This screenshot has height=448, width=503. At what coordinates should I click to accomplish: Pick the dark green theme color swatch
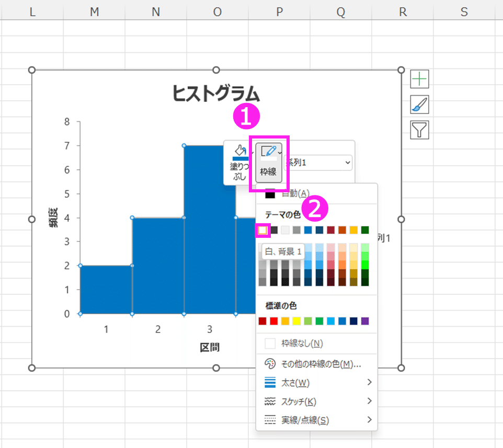[365, 229]
